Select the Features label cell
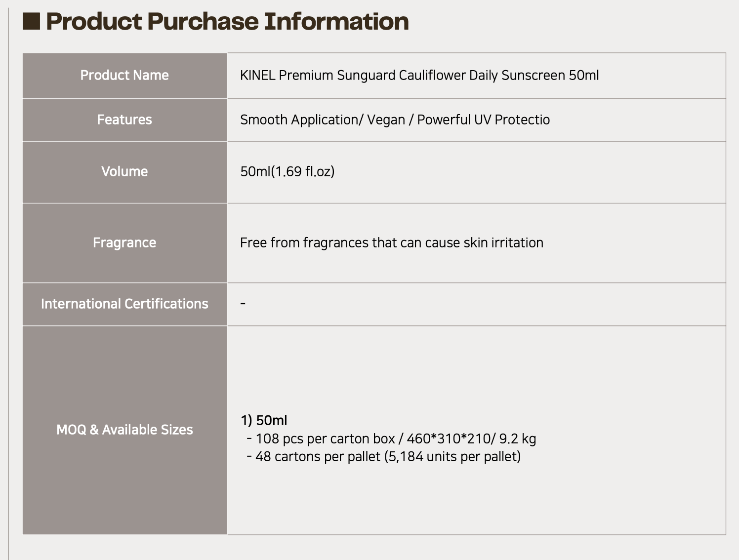Viewport: 739px width, 560px height. (x=124, y=120)
